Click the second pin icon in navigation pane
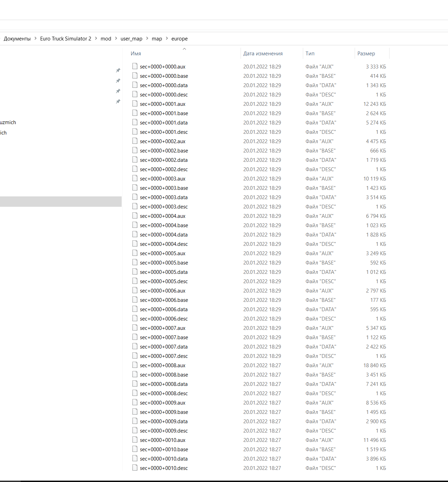Image resolution: width=448 pixels, height=482 pixels. click(x=118, y=81)
